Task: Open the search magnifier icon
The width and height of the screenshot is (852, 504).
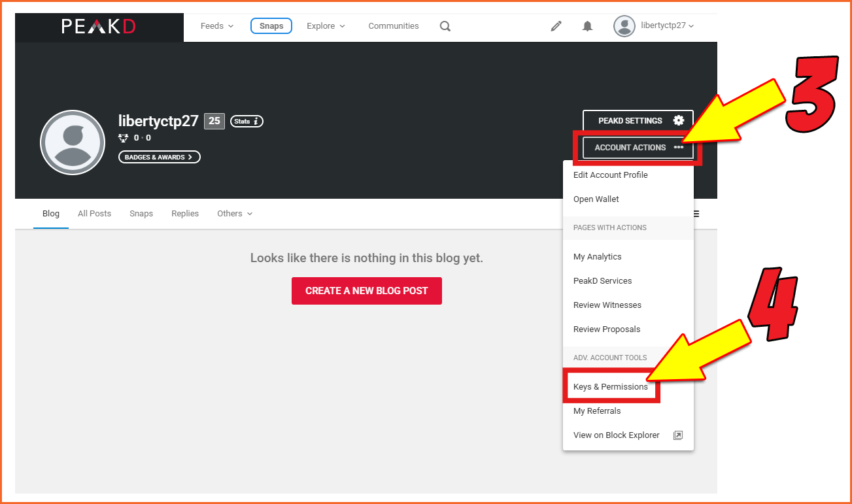Action: point(445,26)
